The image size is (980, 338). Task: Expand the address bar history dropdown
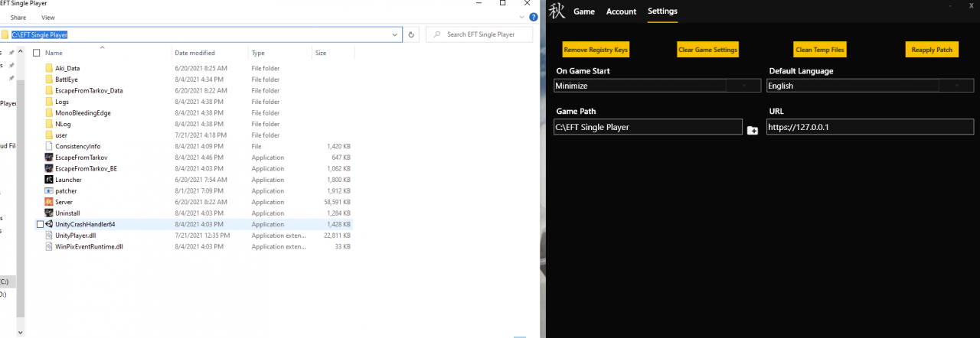395,34
